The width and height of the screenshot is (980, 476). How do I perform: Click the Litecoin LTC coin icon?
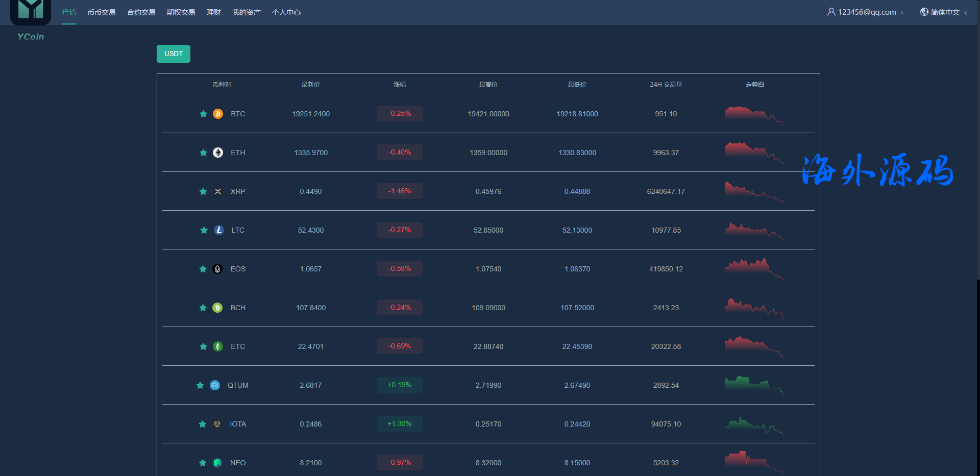pos(219,230)
